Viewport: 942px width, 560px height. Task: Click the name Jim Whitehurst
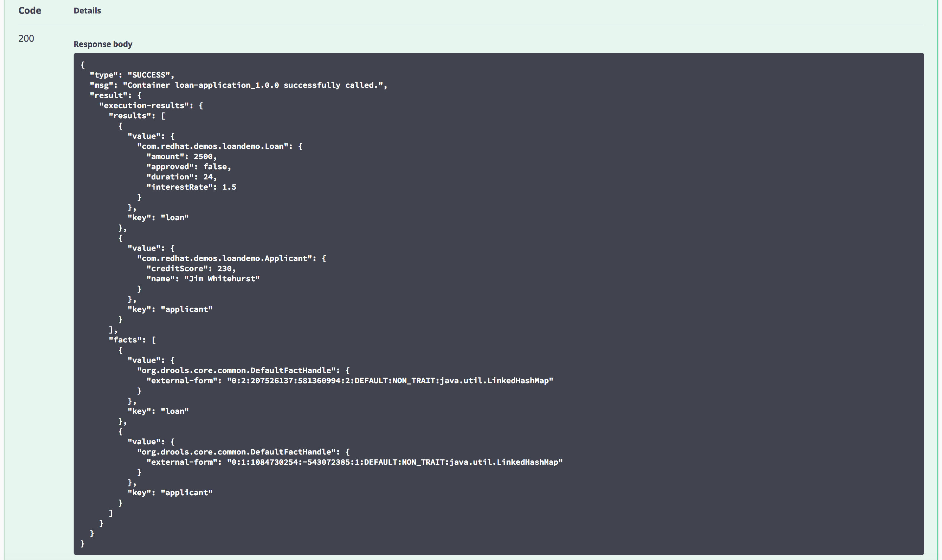pyautogui.click(x=222, y=279)
